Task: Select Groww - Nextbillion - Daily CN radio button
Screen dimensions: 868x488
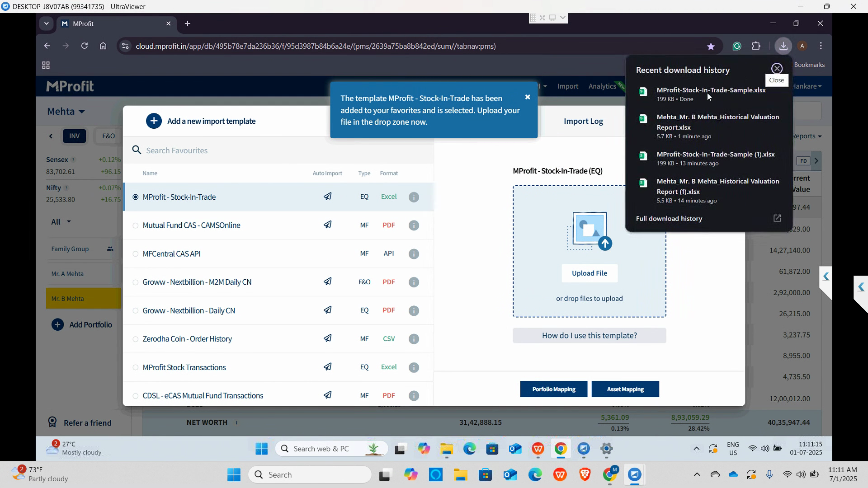Action: click(x=135, y=311)
